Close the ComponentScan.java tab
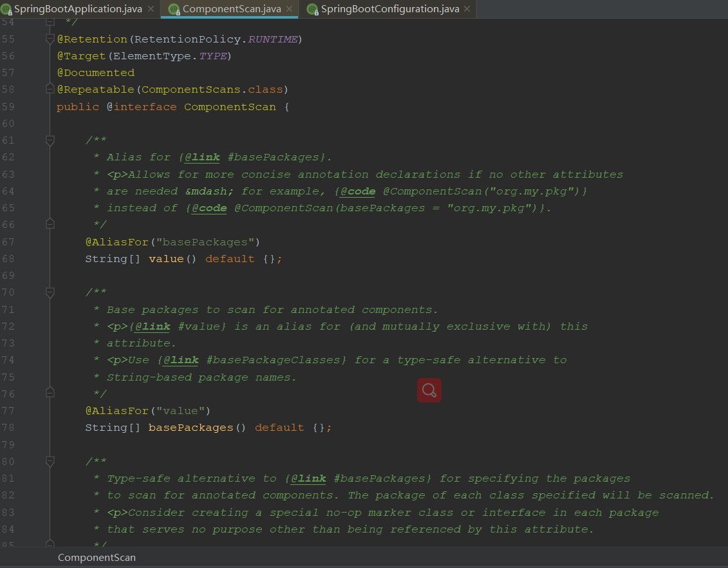The height and width of the screenshot is (568, 728). 289,9
